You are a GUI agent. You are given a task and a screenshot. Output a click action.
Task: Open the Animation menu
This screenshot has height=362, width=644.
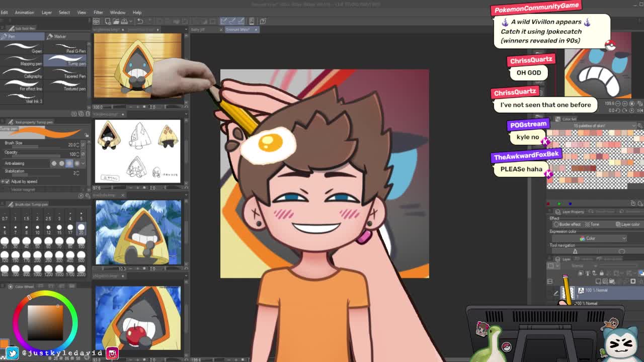coord(24,13)
